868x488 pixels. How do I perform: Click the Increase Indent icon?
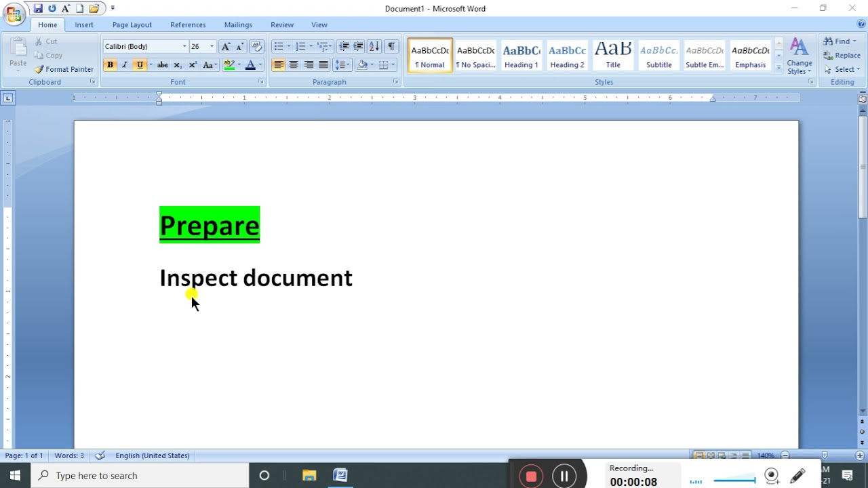pyautogui.click(x=358, y=46)
